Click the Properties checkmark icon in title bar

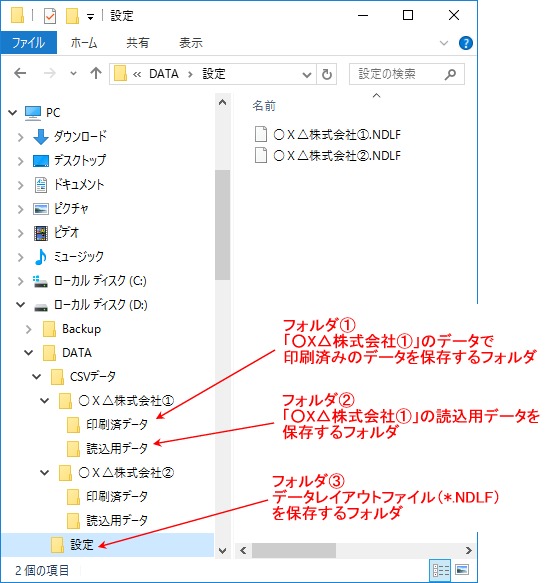[50, 16]
